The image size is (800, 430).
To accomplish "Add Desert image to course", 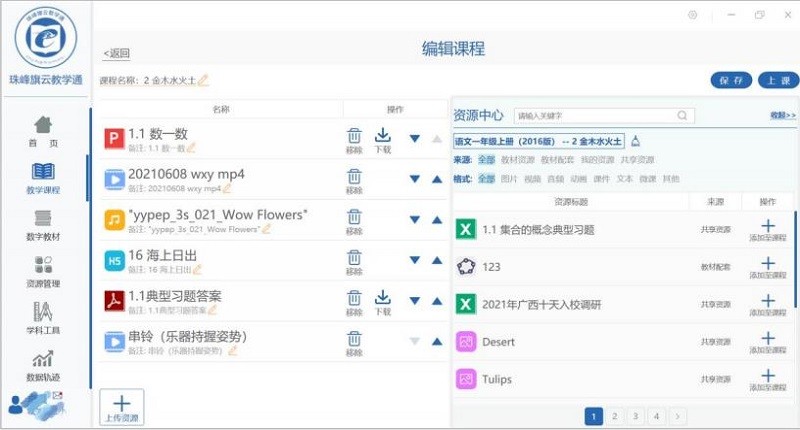I will [x=767, y=342].
